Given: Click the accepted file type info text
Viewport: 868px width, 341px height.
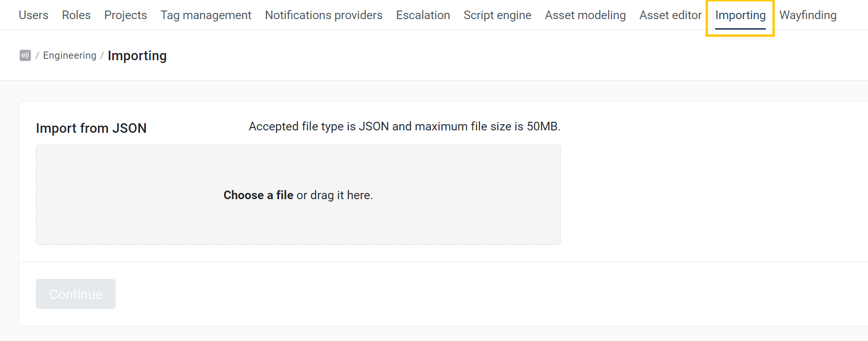Looking at the screenshot, I should pos(404,127).
